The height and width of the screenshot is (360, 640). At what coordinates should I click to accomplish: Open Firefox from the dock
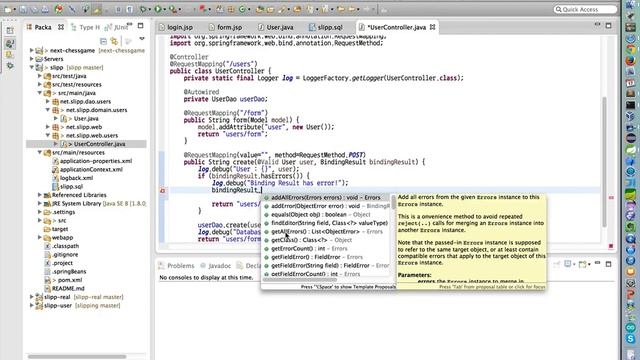coord(631,61)
